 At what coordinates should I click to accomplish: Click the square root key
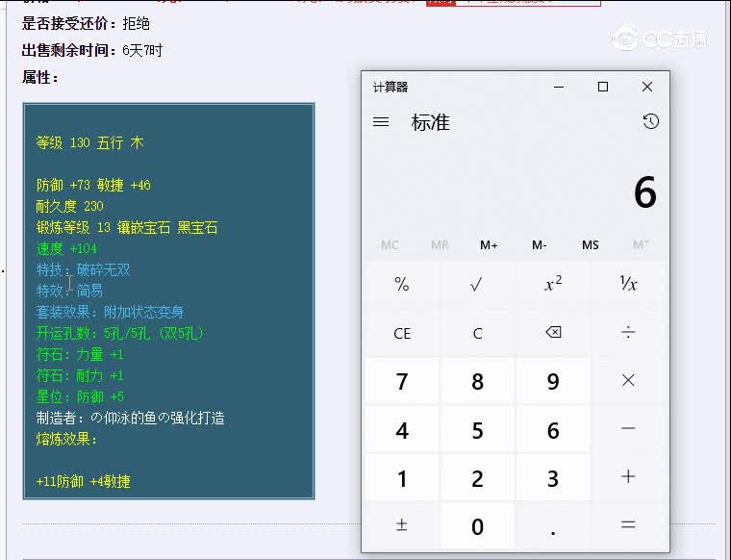[477, 284]
